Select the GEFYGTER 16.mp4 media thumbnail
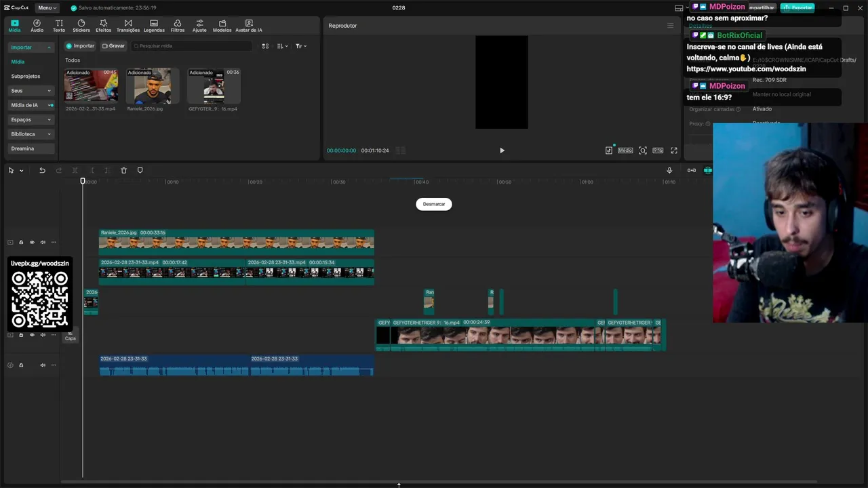 (x=214, y=85)
